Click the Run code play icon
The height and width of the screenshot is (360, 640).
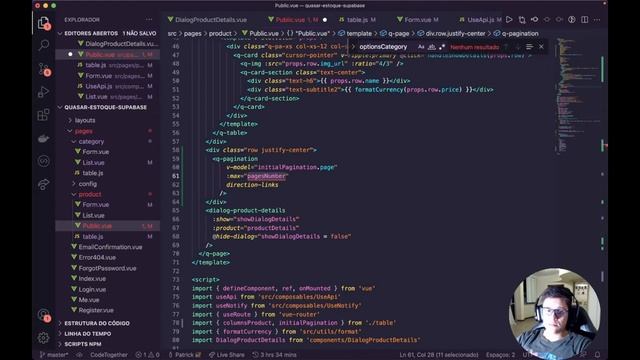coord(509,20)
